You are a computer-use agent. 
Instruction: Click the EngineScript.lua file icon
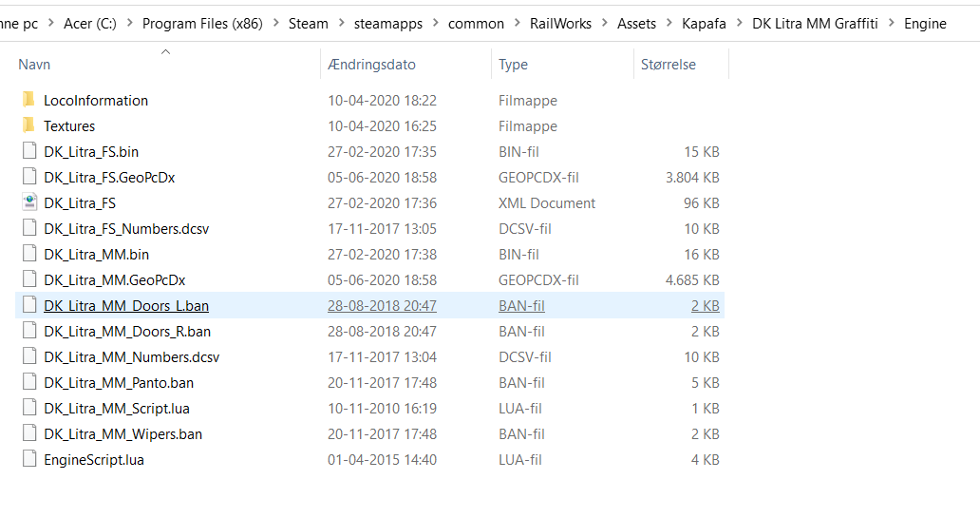(x=28, y=459)
